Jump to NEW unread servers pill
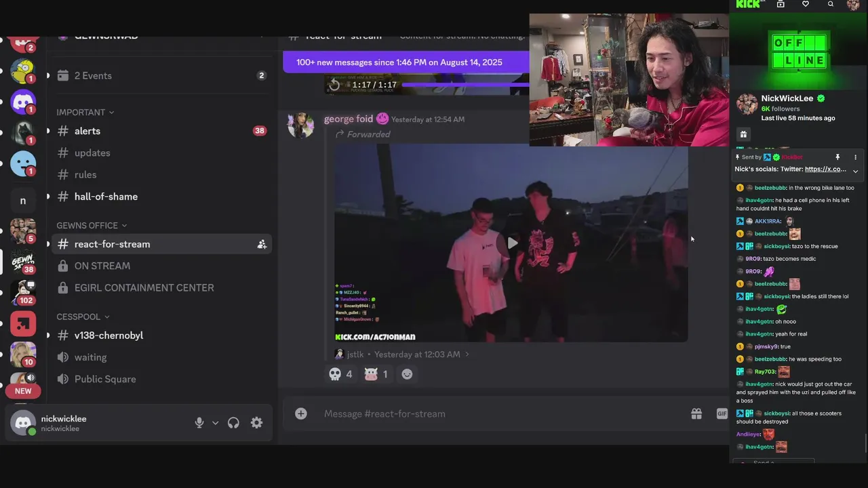This screenshot has width=868, height=488. tap(23, 391)
